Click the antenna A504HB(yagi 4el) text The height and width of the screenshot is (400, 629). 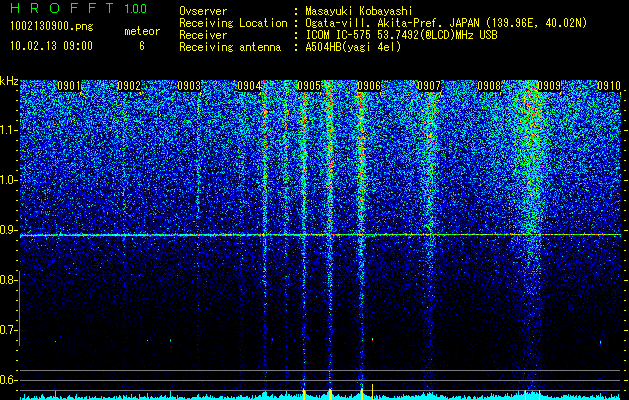point(353,47)
